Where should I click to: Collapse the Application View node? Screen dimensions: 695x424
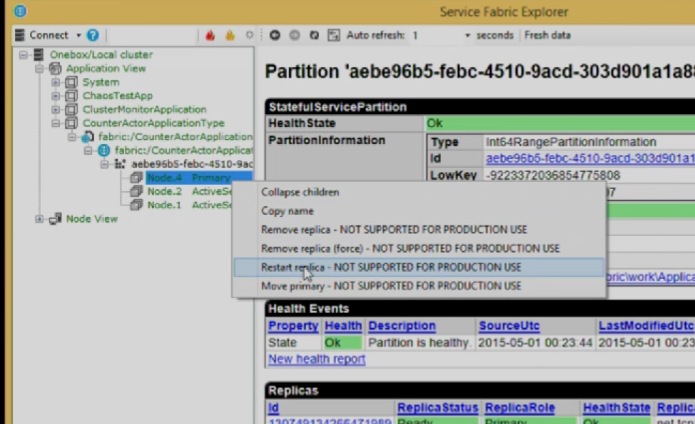[x=39, y=69]
